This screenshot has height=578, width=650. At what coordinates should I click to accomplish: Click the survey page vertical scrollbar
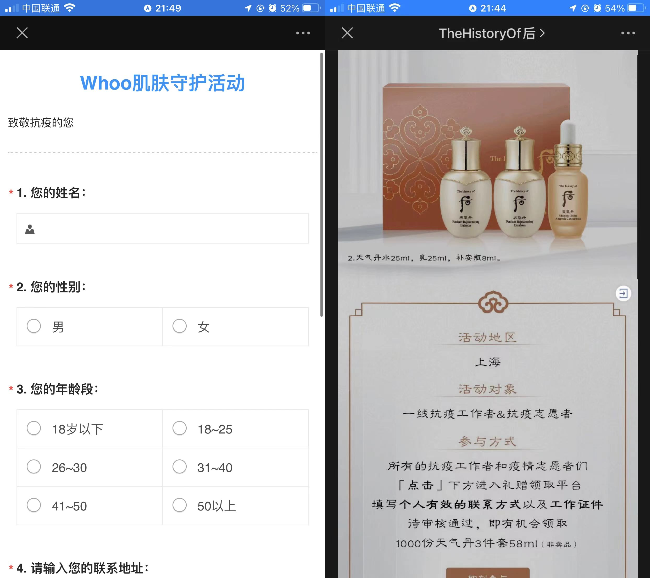pyautogui.click(x=321, y=185)
